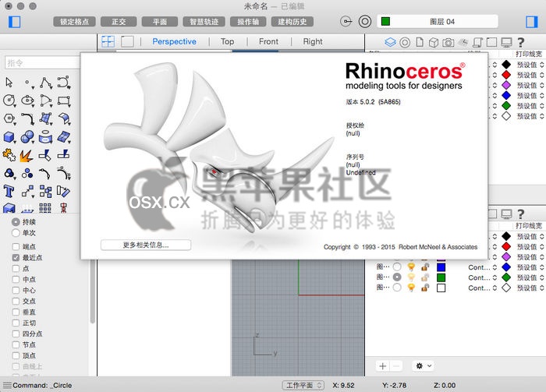
Task: Open 预设值 print width for upper red row
Action: (x=530, y=75)
